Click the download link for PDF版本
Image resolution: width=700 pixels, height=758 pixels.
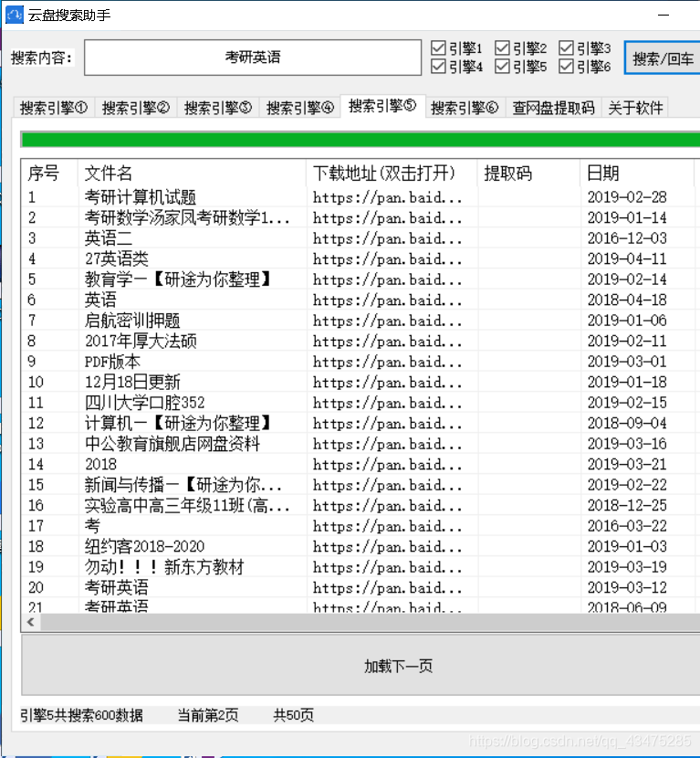click(387, 362)
